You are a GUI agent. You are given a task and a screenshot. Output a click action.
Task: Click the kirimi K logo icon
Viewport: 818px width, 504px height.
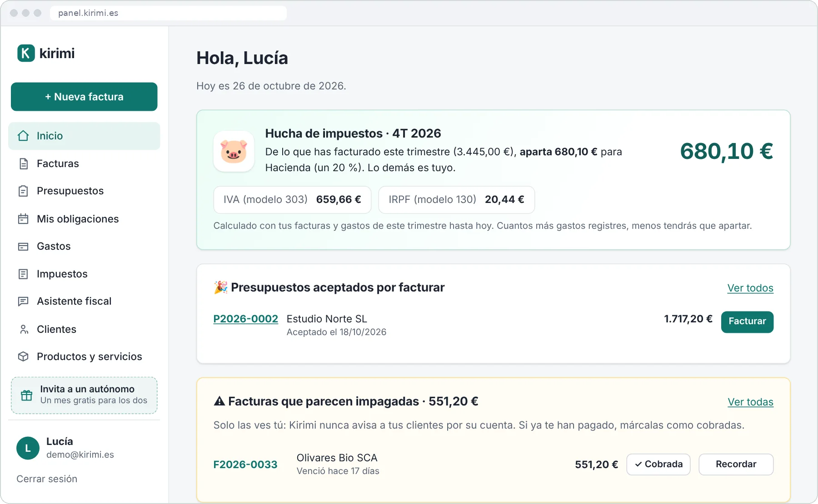[x=26, y=53]
